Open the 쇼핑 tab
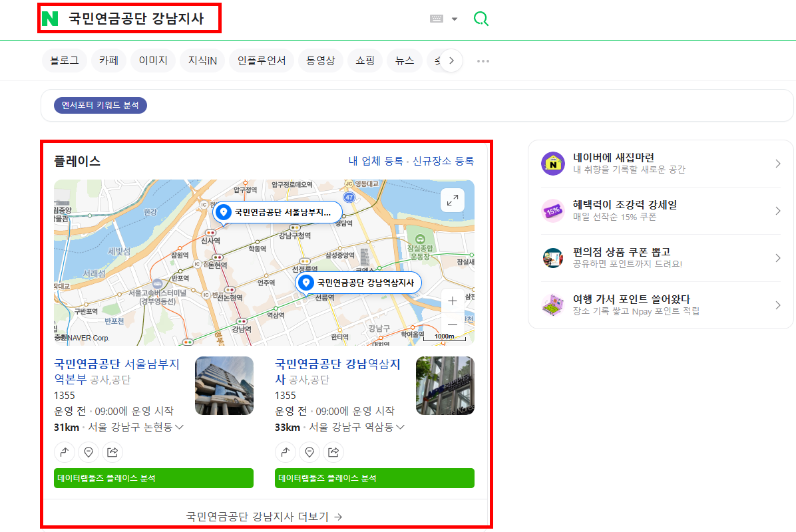 point(365,61)
